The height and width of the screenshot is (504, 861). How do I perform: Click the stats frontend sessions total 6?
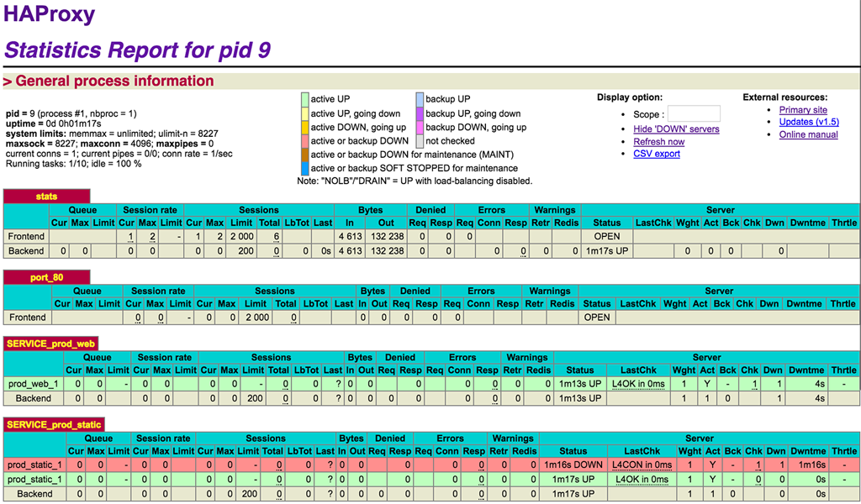coord(277,236)
